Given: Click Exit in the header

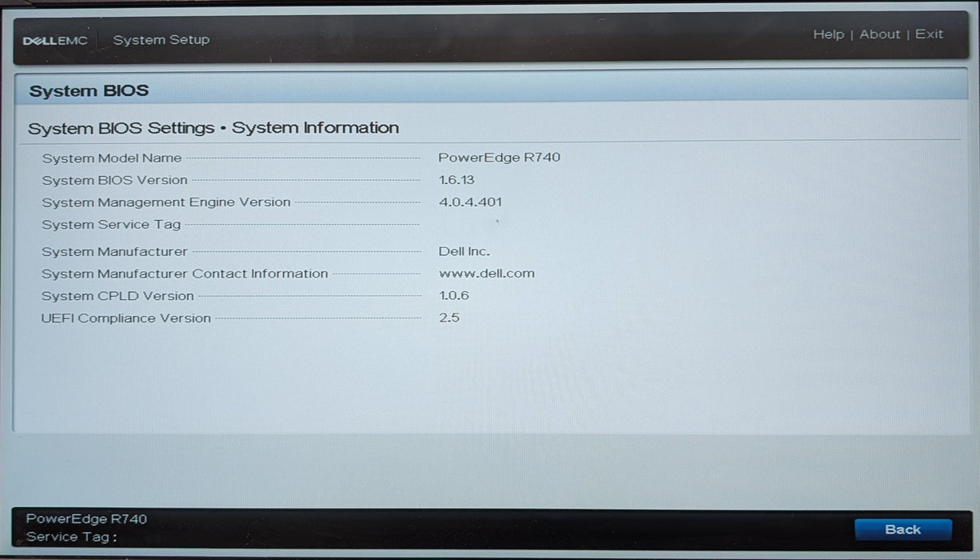Looking at the screenshot, I should coord(929,34).
